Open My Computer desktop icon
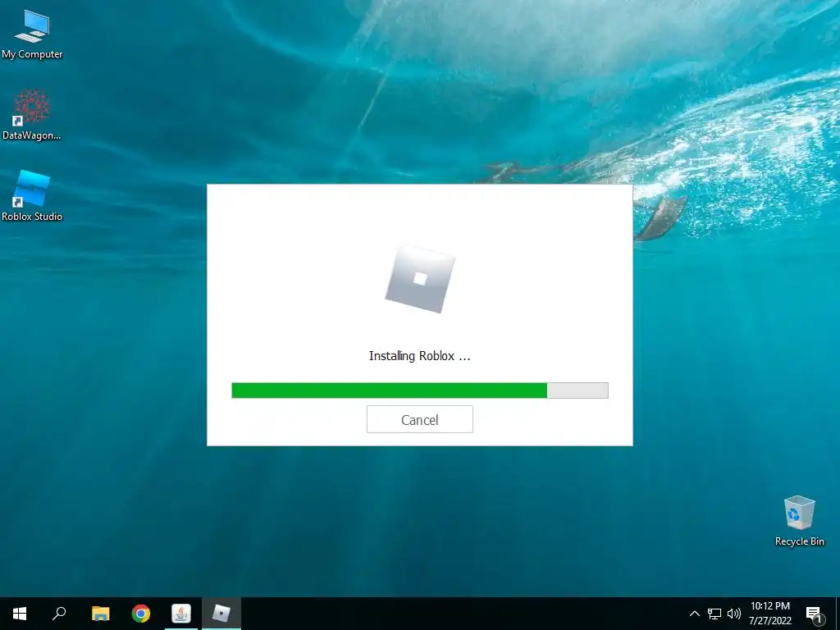This screenshot has width=840, height=630. point(32,34)
